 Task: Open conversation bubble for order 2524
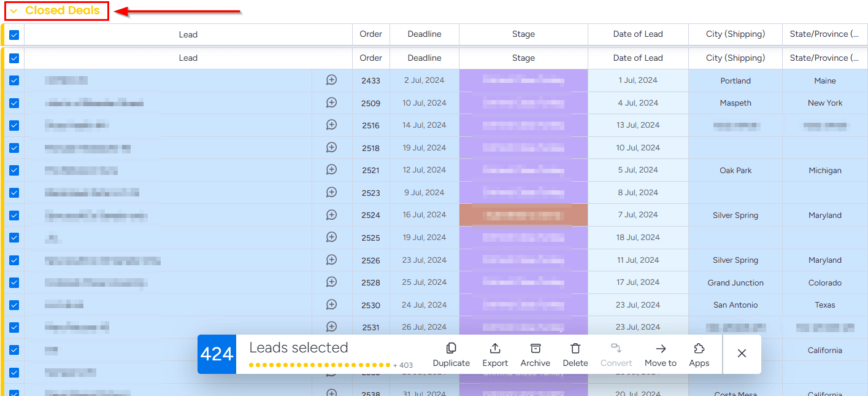tap(331, 215)
